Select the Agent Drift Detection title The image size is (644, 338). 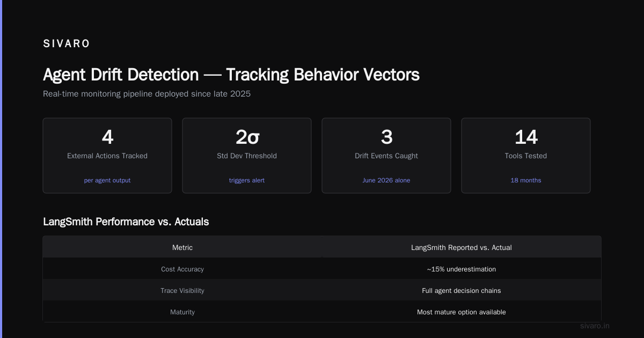(x=231, y=75)
